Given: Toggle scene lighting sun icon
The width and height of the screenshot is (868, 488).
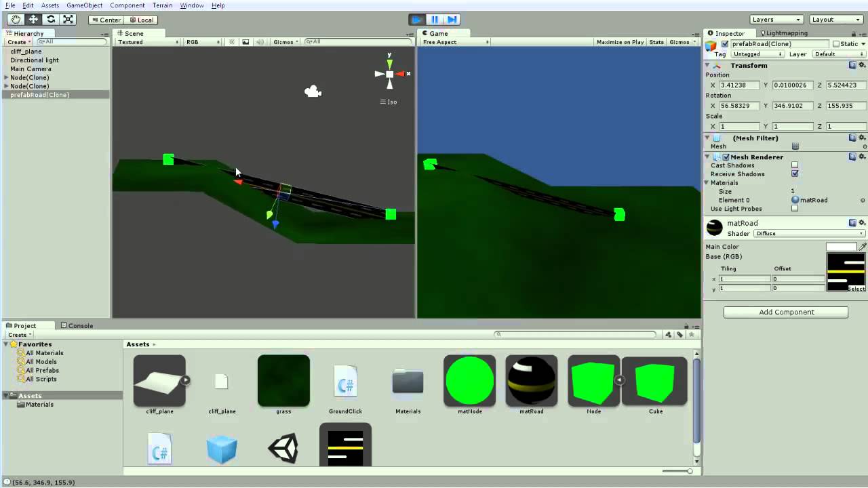Looking at the screenshot, I should point(232,42).
